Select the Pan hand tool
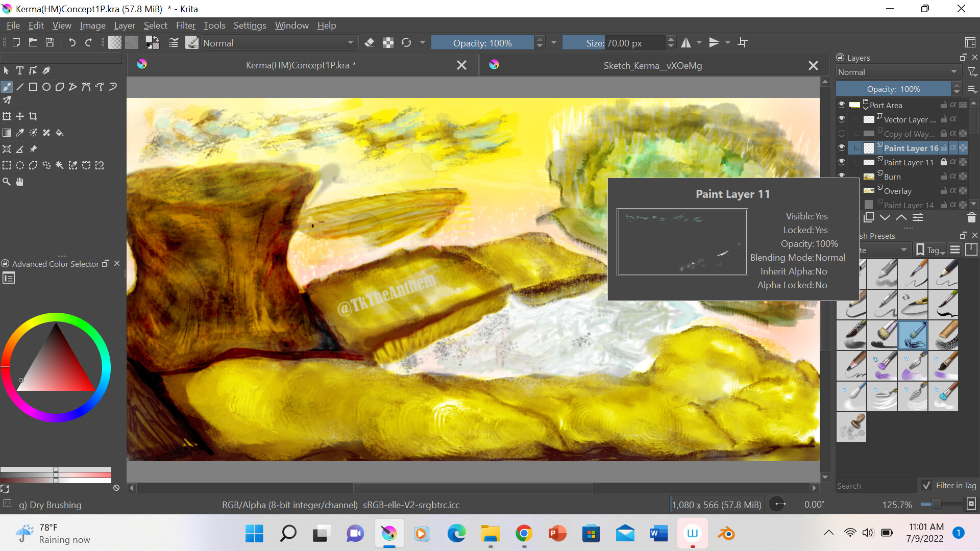 20,182
